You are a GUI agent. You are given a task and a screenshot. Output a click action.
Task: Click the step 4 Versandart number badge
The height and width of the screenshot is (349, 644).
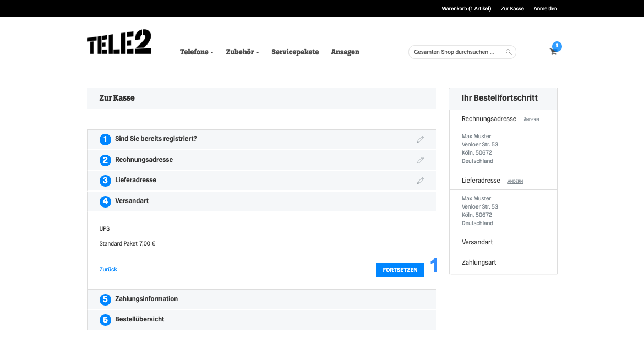[x=105, y=201]
